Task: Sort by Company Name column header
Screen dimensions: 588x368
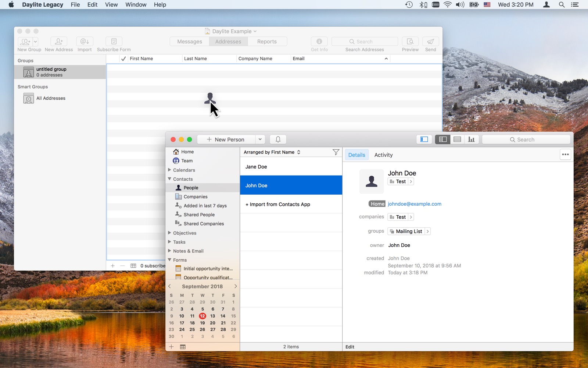Action: [x=263, y=59]
